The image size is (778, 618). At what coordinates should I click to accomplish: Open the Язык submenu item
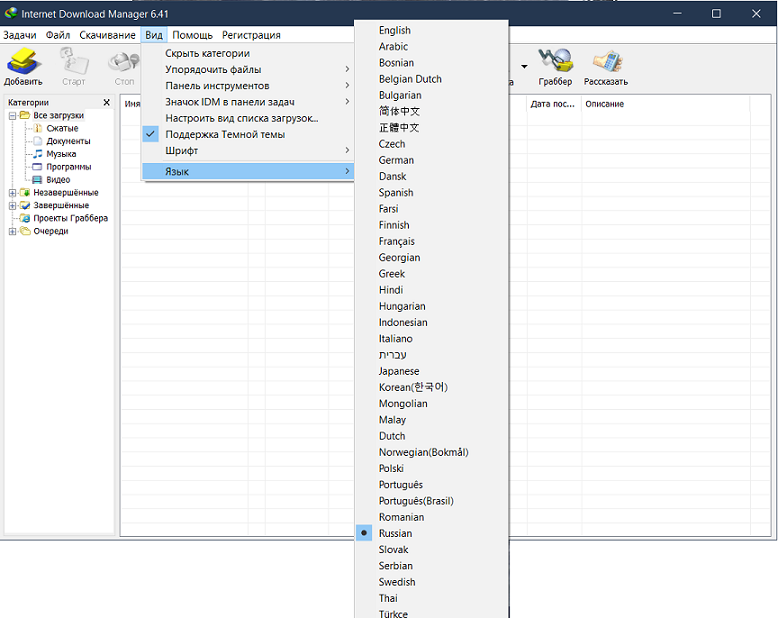pos(248,172)
